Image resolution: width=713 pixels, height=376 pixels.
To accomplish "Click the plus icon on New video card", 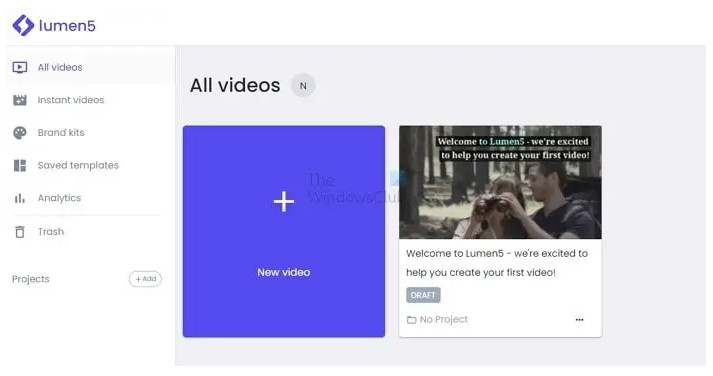I will (284, 201).
